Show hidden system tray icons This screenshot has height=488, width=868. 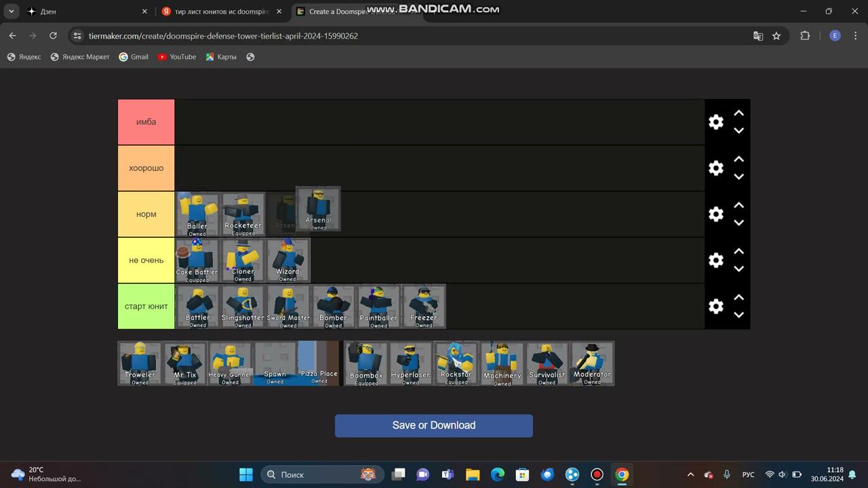690,474
